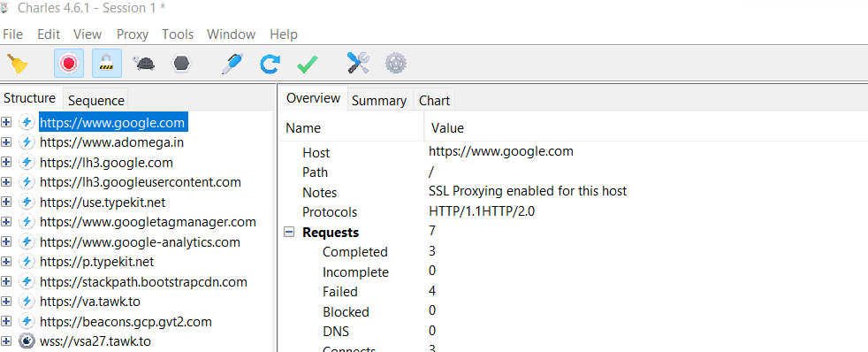Repeat request with the blue refresh icon
Viewport: 868px width, 352px height.
tap(270, 64)
